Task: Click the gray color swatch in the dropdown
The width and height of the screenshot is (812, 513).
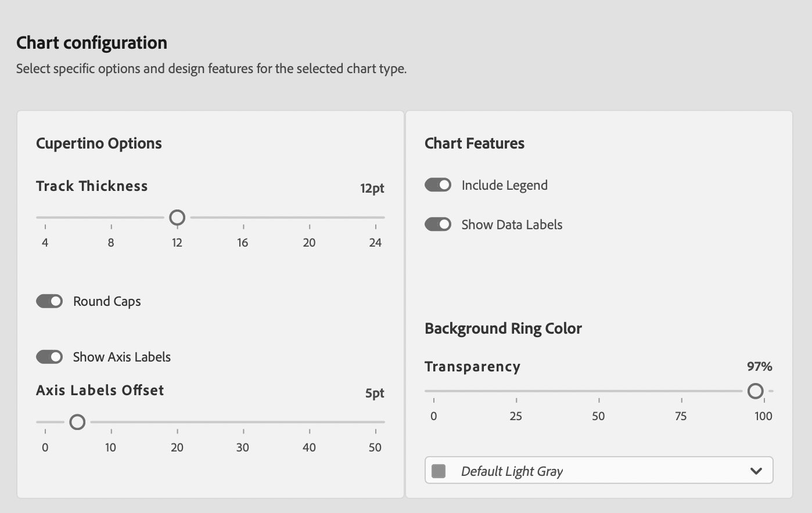Action: tap(439, 471)
